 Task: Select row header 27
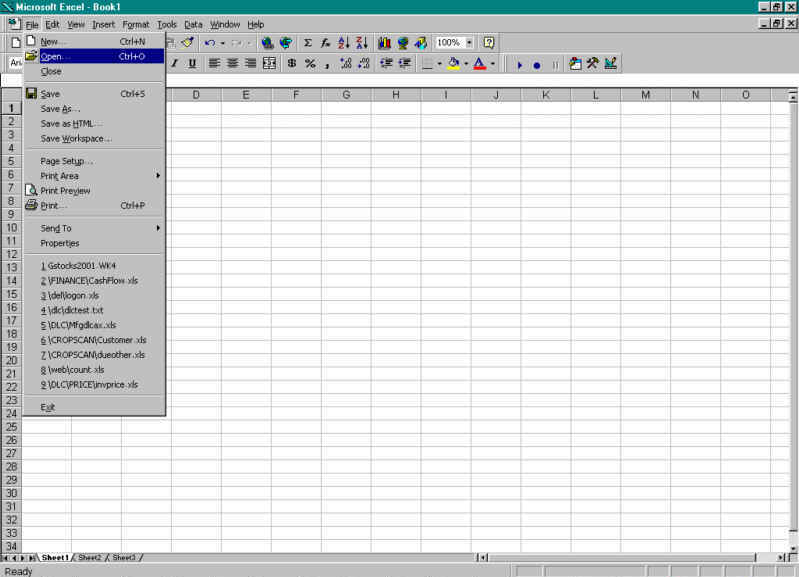point(11,453)
